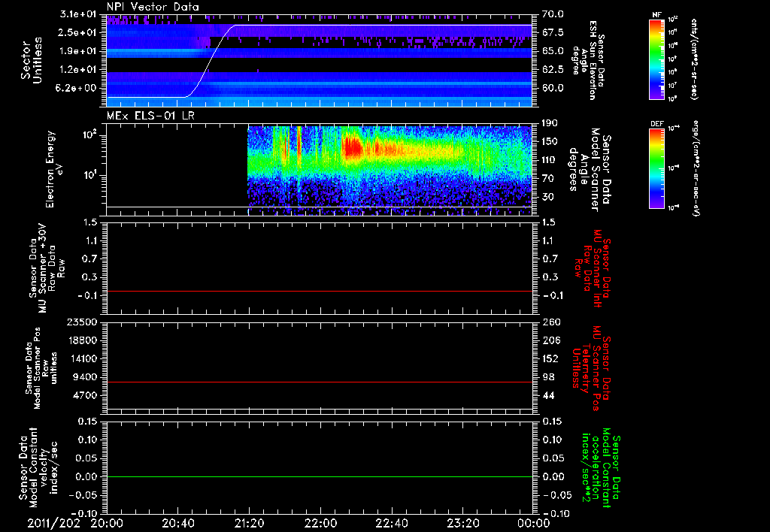The height and width of the screenshot is (532, 770).
Task: Click the 'NF' label above the color bar
Action: pyautogui.click(x=656, y=15)
